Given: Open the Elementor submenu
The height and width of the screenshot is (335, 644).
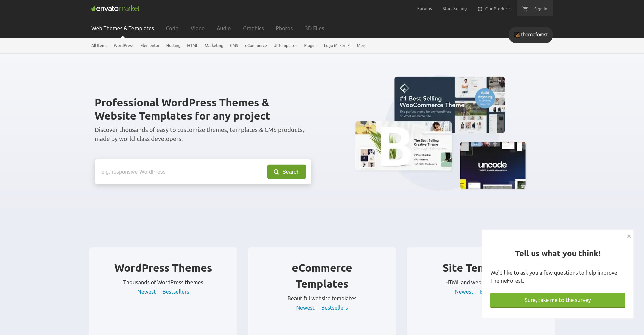Looking at the screenshot, I should click(x=150, y=46).
